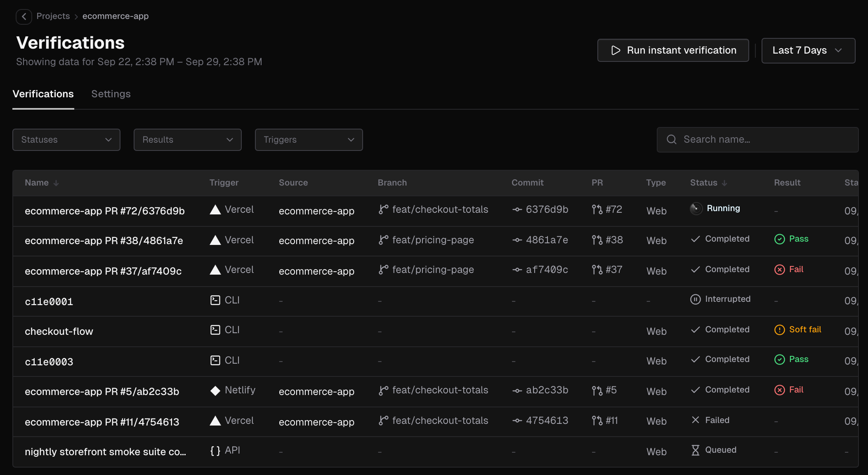Screen dimensions: 868x475
Task: Click commit 4861a7e
Action: point(547,240)
